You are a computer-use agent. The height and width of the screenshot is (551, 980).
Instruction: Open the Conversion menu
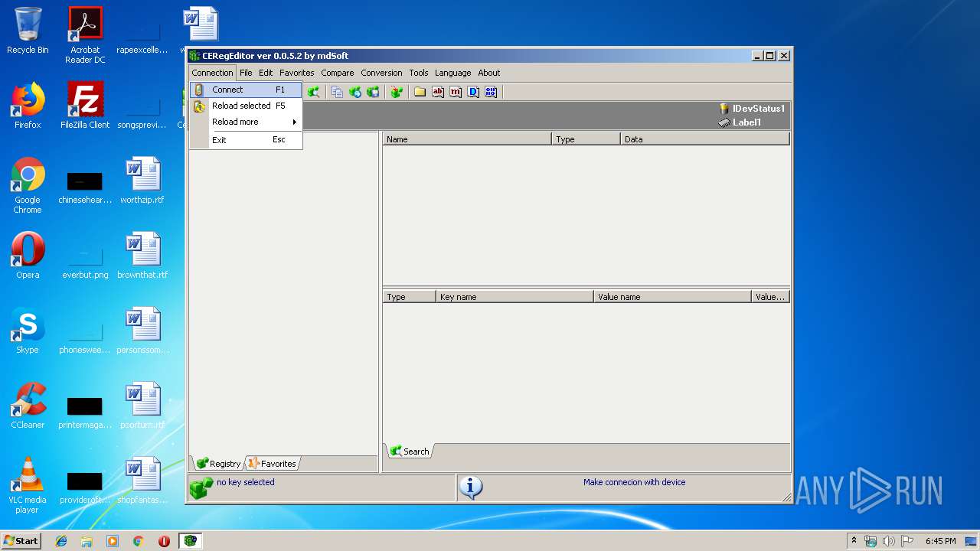[x=381, y=73]
